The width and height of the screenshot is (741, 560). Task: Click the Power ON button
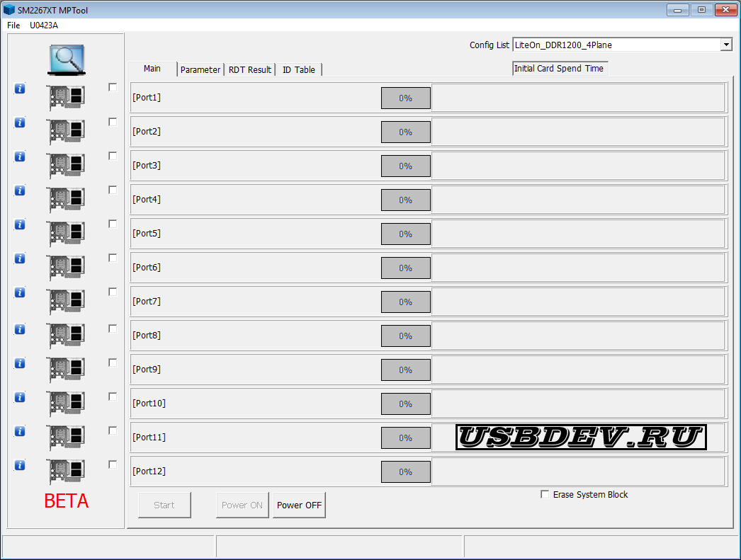(242, 505)
